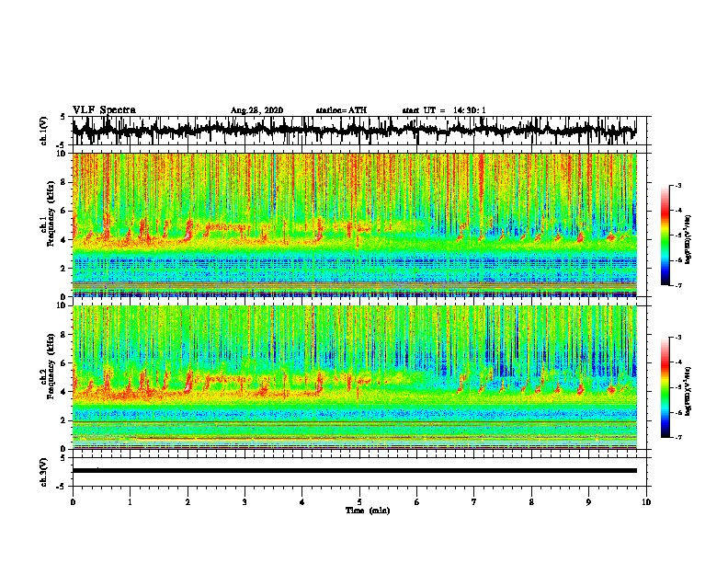Click time axis tick label "6"
The width and height of the screenshot is (728, 563).
coord(417,502)
